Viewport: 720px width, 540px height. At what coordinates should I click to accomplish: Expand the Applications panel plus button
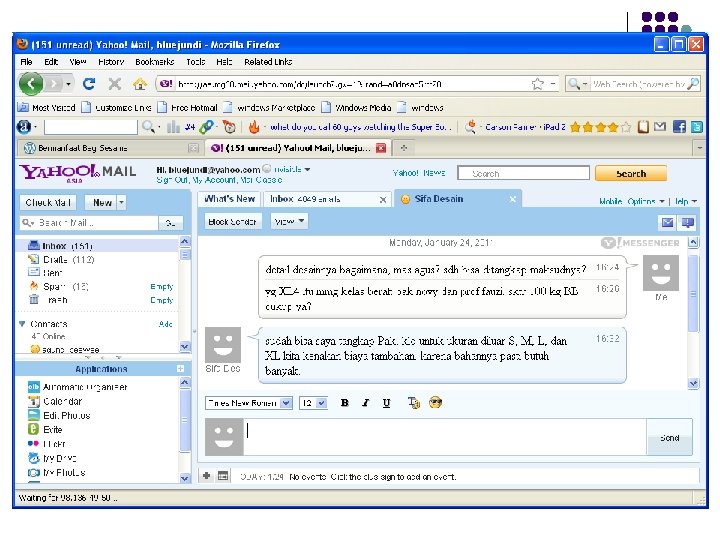pyautogui.click(x=180, y=368)
